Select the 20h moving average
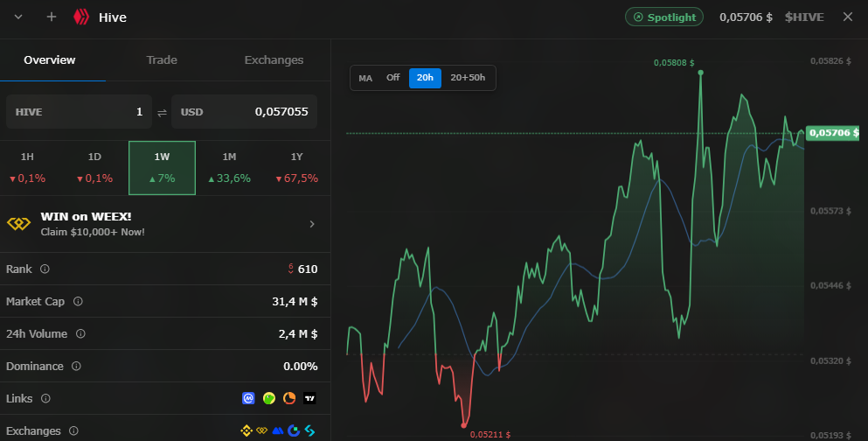The height and width of the screenshot is (441, 868). [425, 78]
